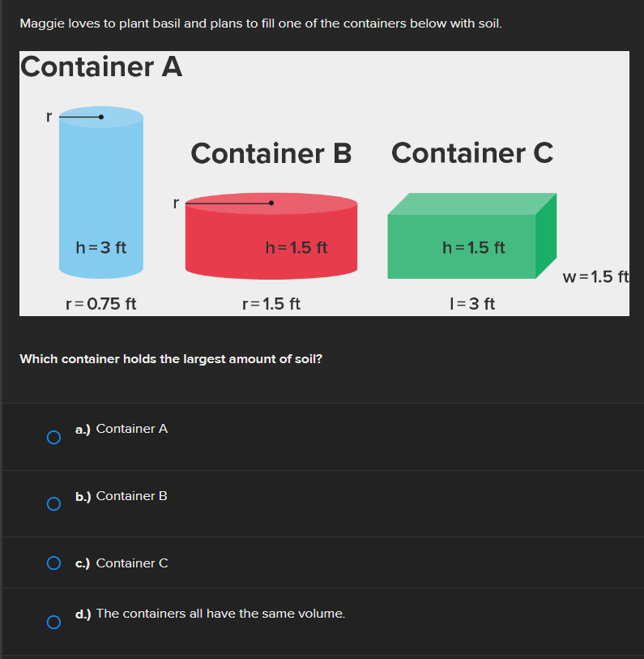Select radio button for same volume option
Viewport: 644px width, 659px height.
click(53, 623)
